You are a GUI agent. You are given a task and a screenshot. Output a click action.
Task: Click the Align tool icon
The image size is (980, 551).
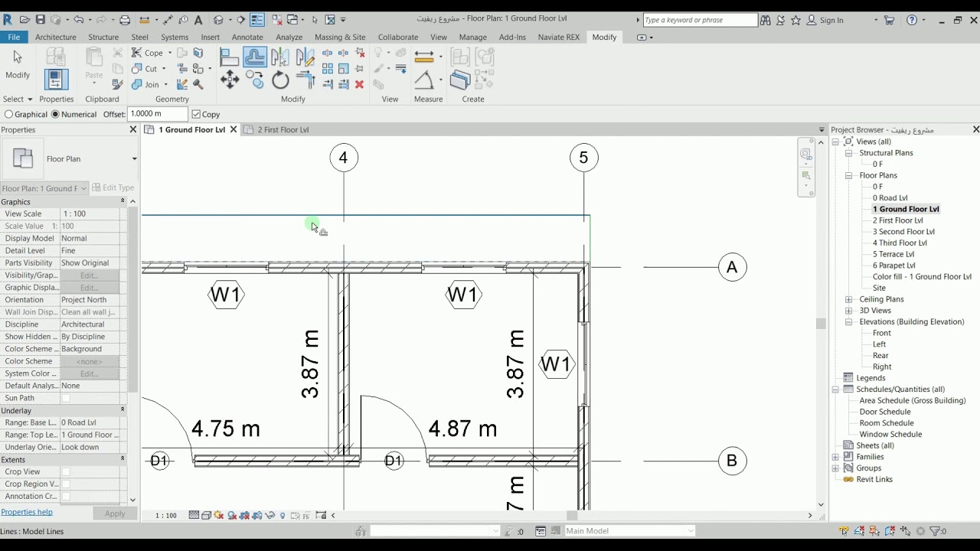(x=229, y=57)
